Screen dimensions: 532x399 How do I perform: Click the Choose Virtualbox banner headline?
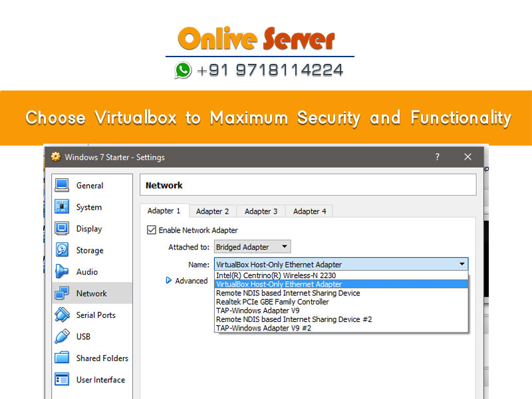pyautogui.click(x=268, y=118)
